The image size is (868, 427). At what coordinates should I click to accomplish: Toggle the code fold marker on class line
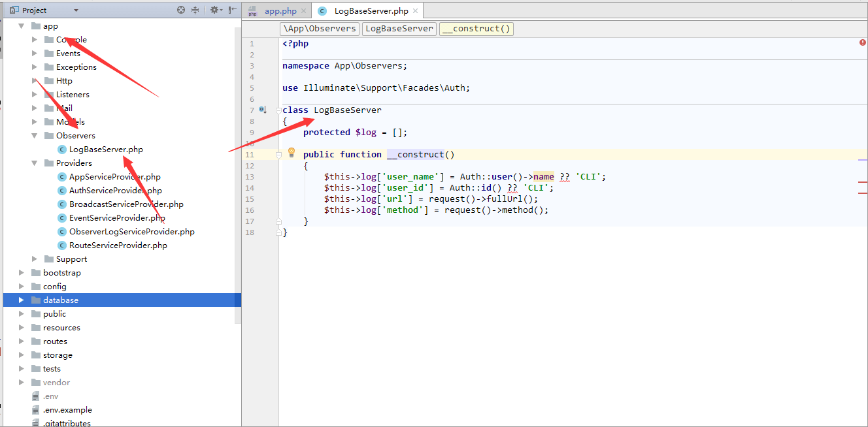[278, 110]
